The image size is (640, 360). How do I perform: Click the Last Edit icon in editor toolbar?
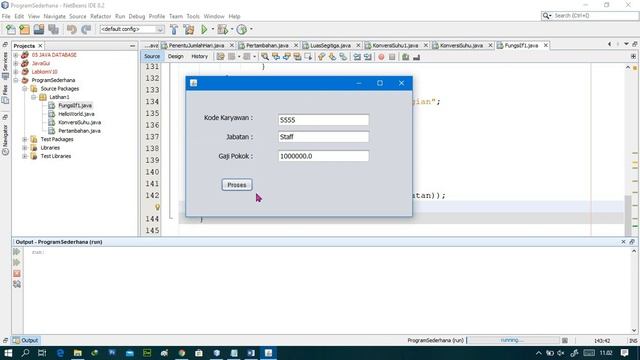point(220,57)
